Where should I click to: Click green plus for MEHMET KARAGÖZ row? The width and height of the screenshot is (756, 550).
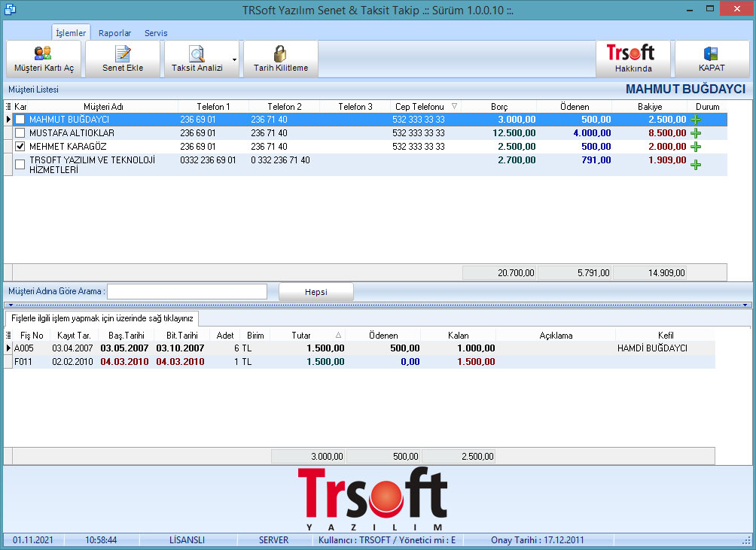[695, 147]
